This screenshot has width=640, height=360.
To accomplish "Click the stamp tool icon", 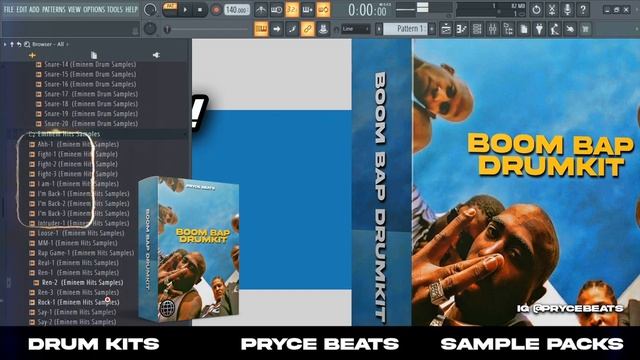I will coord(323,29).
